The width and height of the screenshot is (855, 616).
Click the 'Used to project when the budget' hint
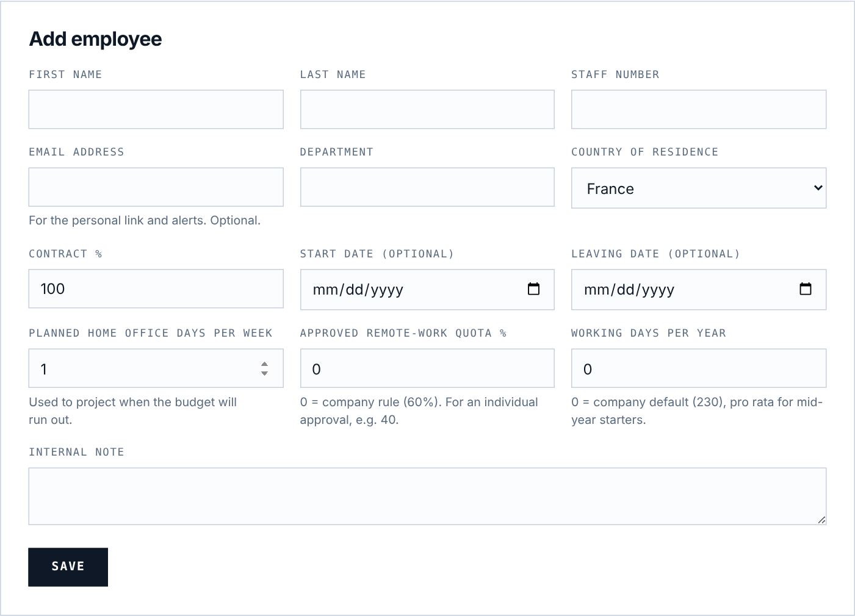pos(132,410)
